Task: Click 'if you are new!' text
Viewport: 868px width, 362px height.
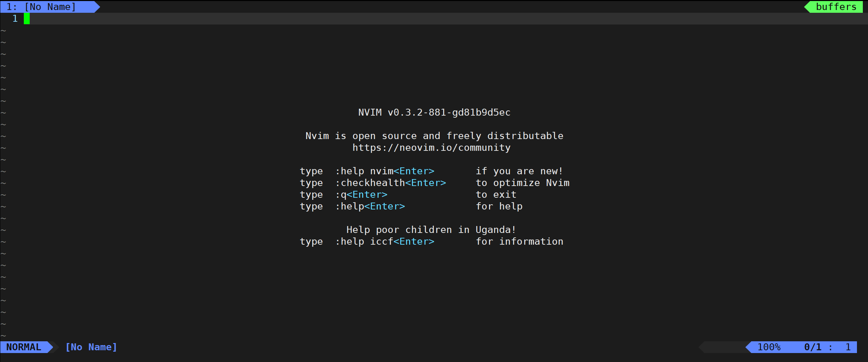Action: coord(519,171)
